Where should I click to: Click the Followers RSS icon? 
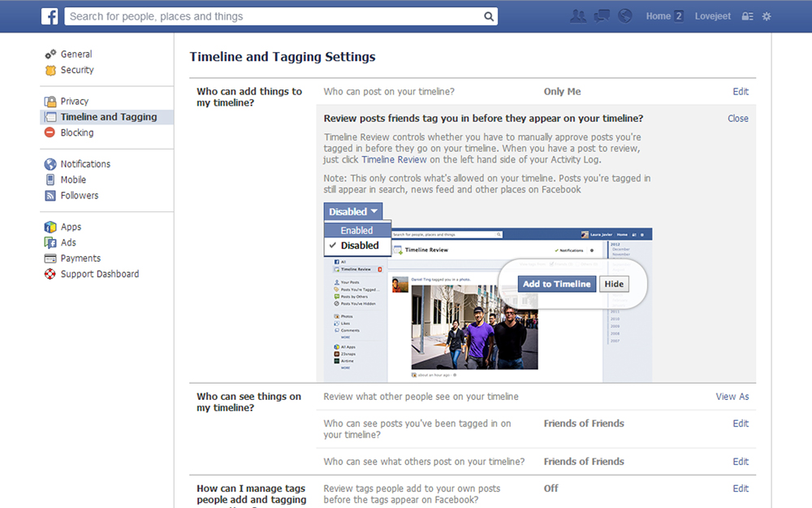(50, 195)
